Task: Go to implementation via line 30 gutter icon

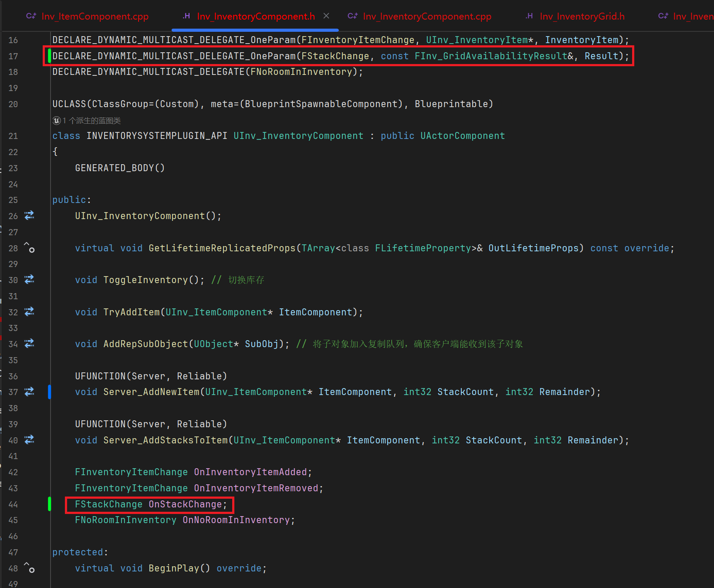Action: click(x=29, y=280)
